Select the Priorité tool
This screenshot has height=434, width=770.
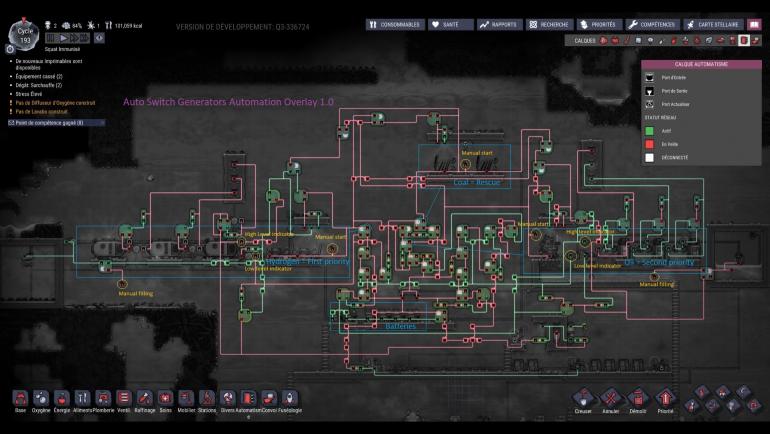click(665, 401)
